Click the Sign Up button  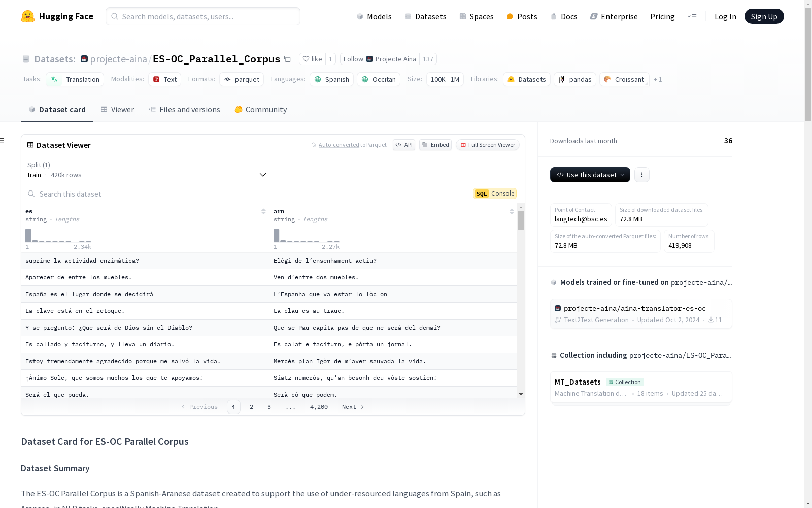(764, 16)
